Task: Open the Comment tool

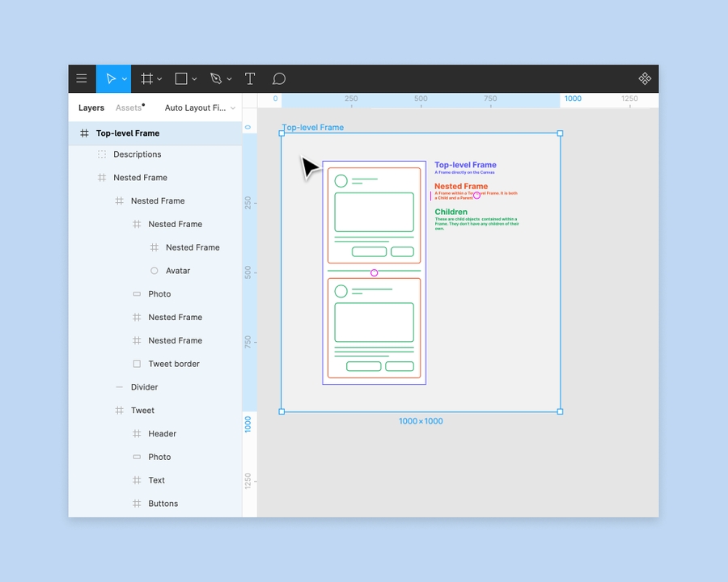Action: point(278,78)
